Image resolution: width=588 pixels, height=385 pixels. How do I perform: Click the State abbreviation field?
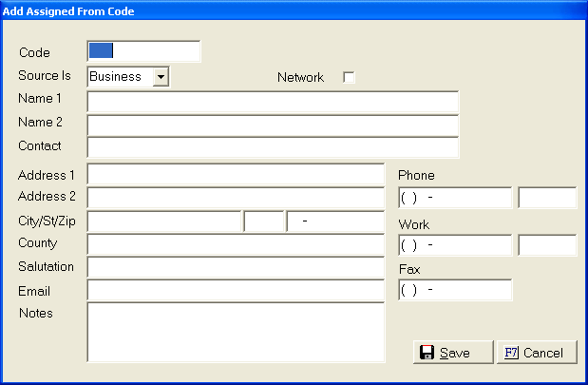tap(264, 221)
